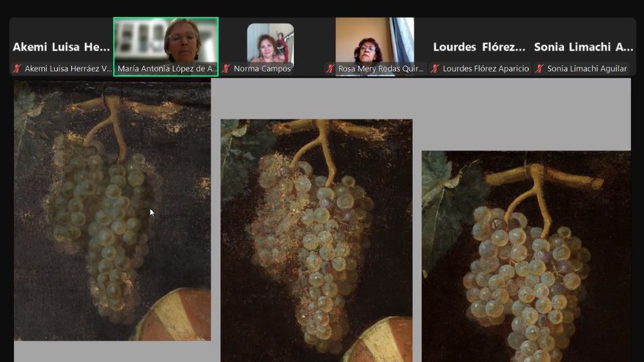Click name label 'Sonia Limachi Aguilar'

point(587,68)
